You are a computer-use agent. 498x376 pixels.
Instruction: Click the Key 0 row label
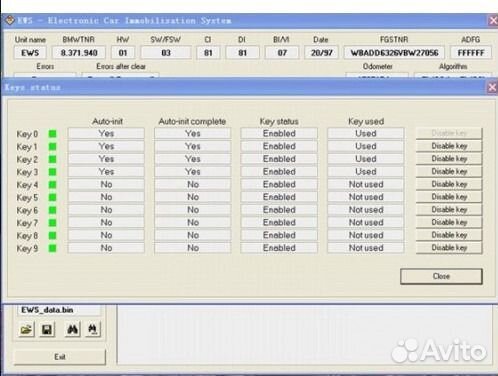tap(27, 134)
